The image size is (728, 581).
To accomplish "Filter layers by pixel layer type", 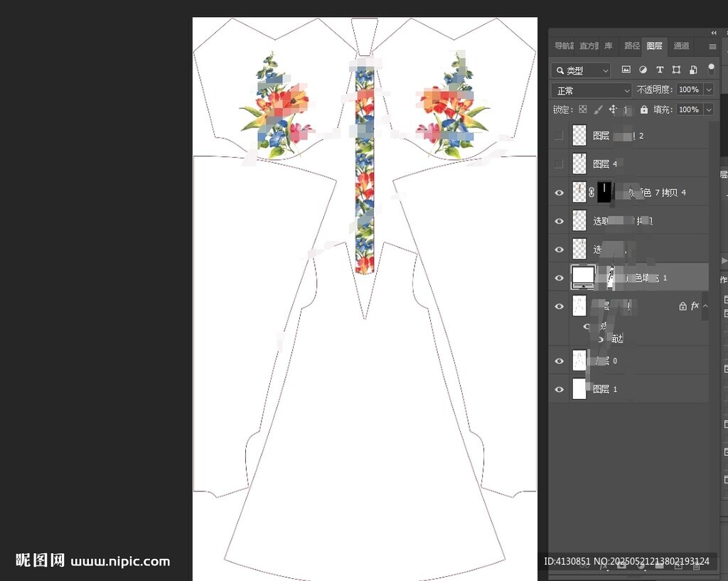I will coord(626,70).
